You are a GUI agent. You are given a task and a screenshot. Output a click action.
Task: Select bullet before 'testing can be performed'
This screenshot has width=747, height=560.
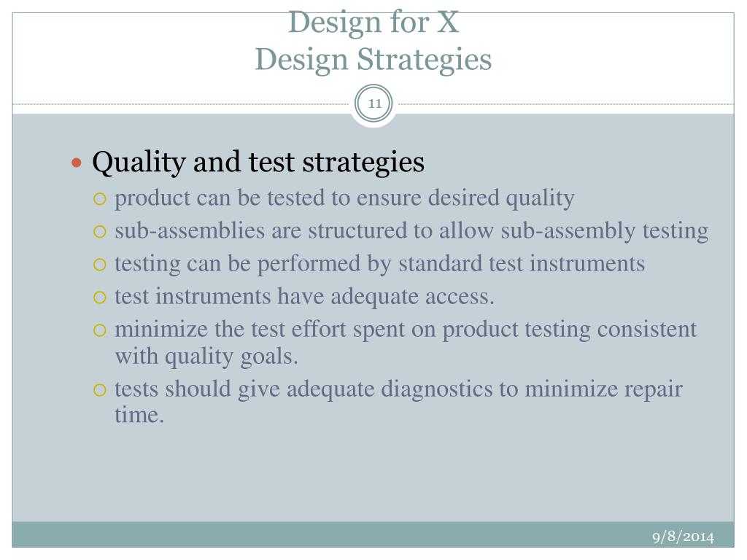(x=99, y=265)
